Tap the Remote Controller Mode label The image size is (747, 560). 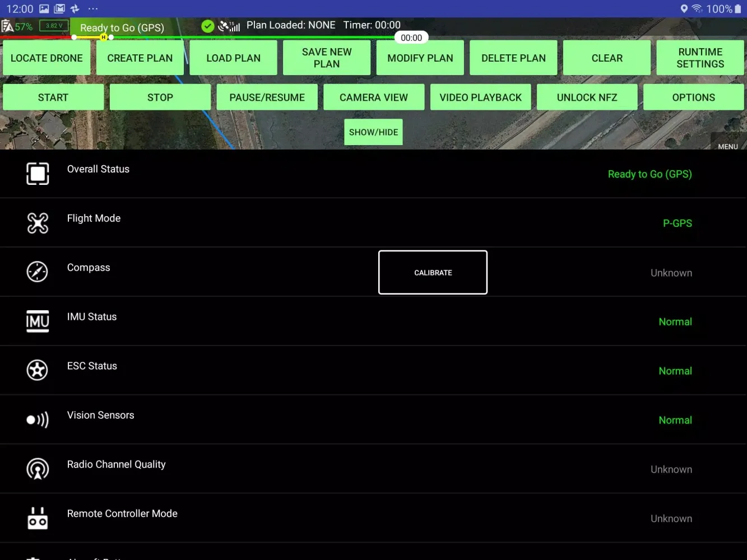tap(122, 514)
